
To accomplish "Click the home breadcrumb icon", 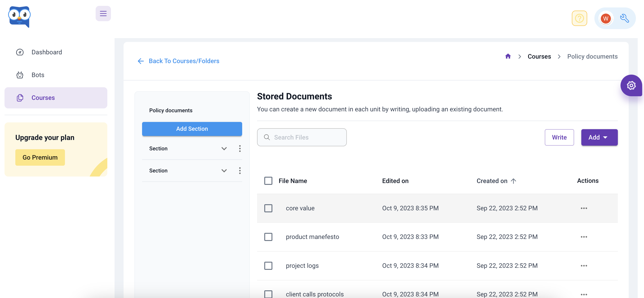I will [508, 56].
